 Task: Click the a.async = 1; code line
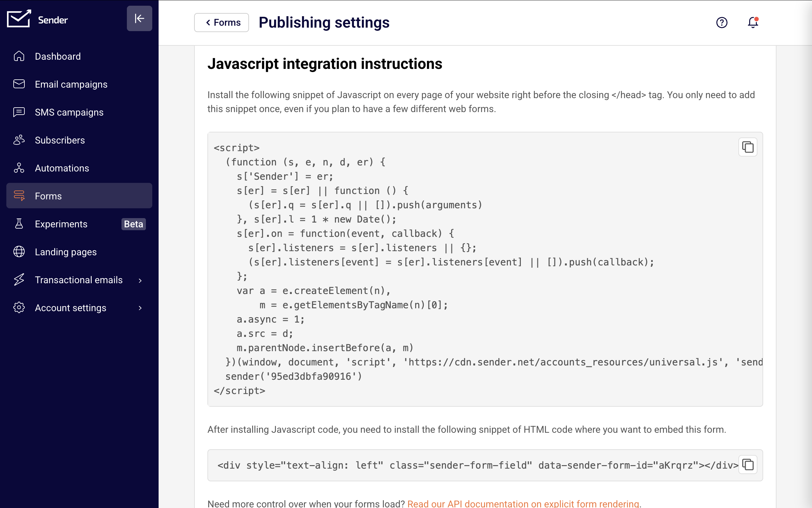point(271,319)
